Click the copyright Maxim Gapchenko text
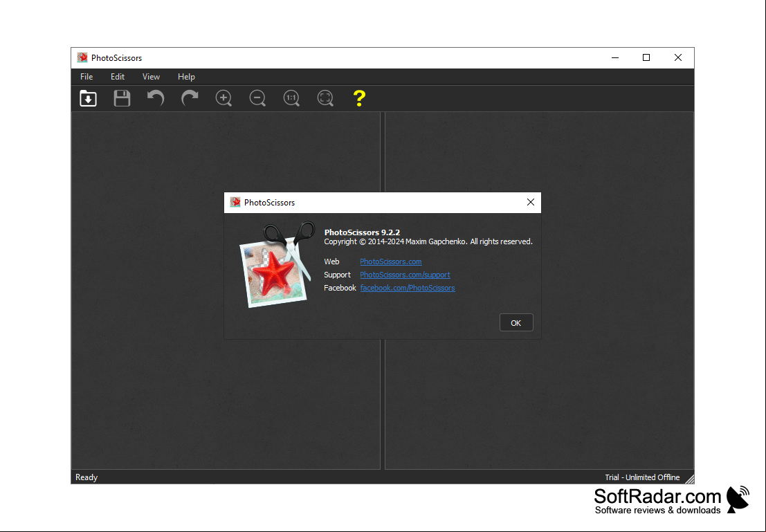 coord(428,242)
